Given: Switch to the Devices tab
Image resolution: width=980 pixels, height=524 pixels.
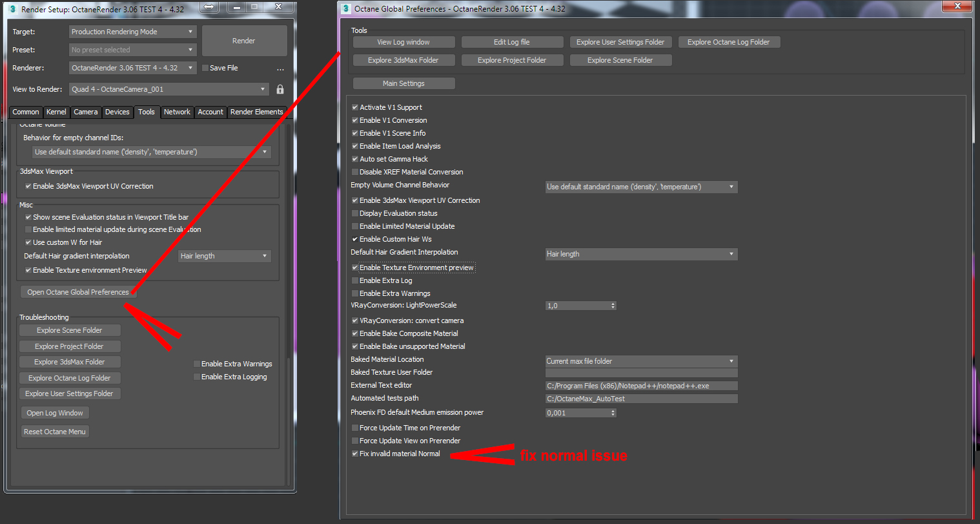Looking at the screenshot, I should (117, 112).
